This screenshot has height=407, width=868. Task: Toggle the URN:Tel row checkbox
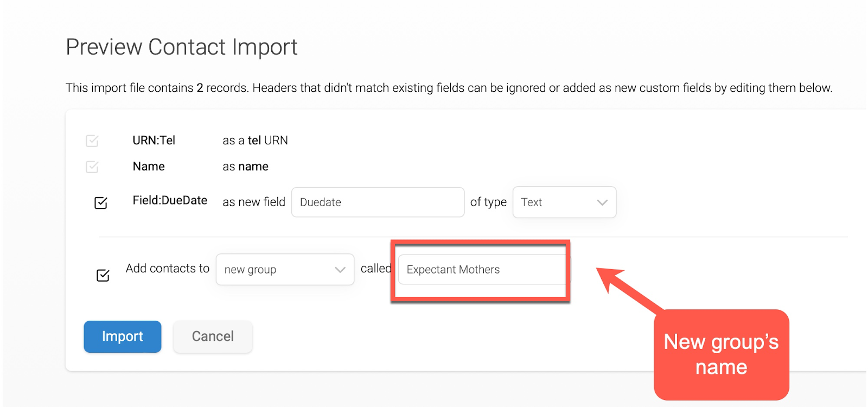(92, 141)
